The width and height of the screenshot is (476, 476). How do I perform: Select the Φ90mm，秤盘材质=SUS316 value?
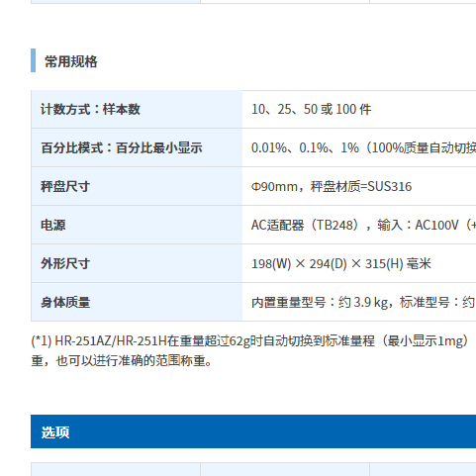click(x=332, y=186)
